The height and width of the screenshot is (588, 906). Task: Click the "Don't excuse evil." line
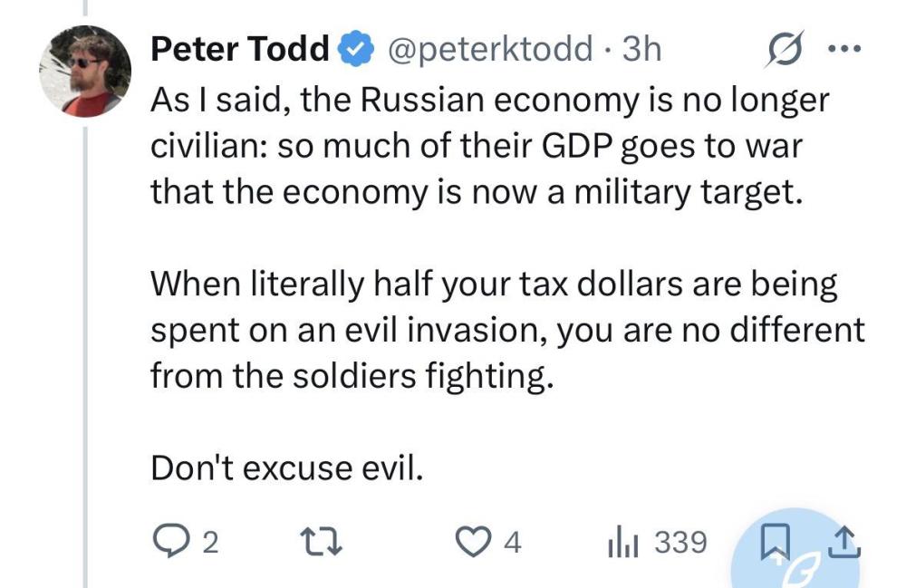click(x=286, y=468)
